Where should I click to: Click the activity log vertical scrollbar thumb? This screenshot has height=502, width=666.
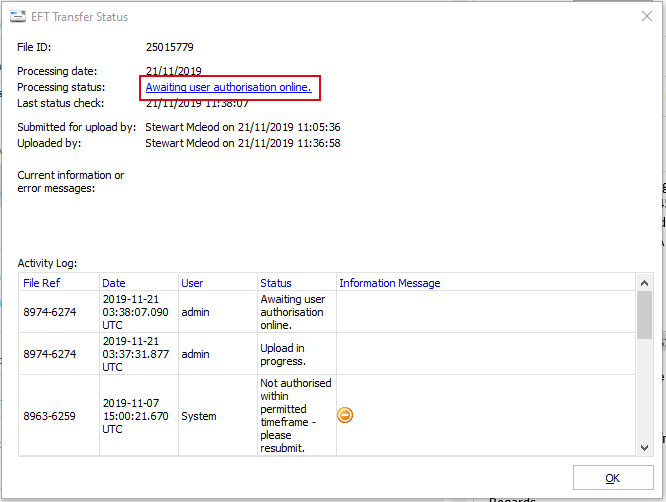point(645,315)
